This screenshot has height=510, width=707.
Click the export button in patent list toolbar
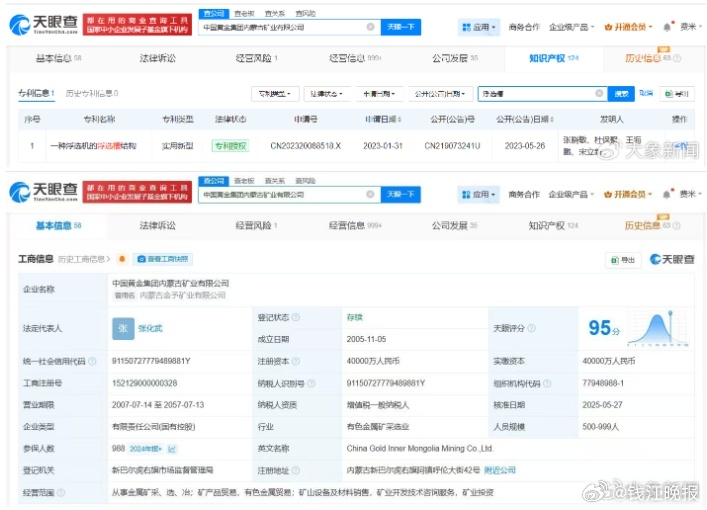[x=677, y=94]
